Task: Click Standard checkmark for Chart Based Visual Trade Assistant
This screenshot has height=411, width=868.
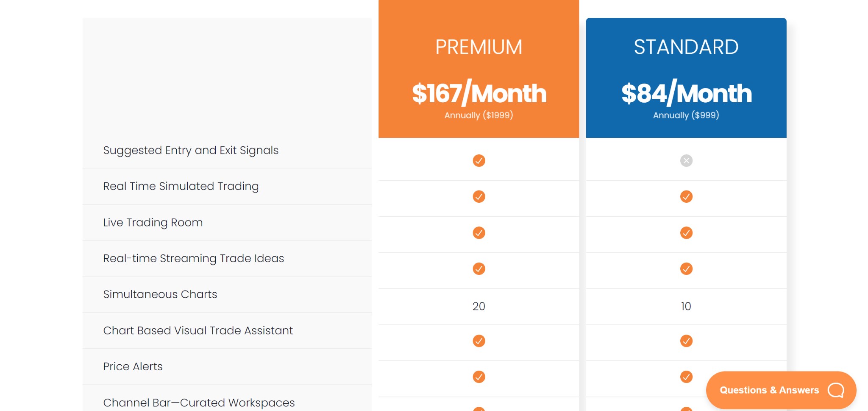Action: [x=686, y=341]
